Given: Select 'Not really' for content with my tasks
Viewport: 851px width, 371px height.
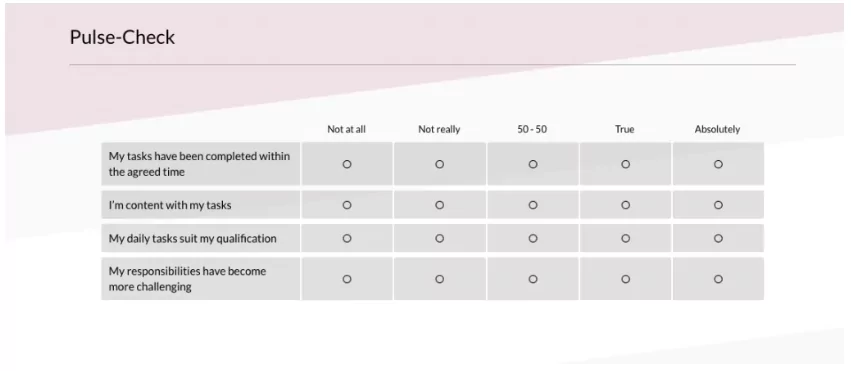Looking at the screenshot, I should [x=440, y=205].
